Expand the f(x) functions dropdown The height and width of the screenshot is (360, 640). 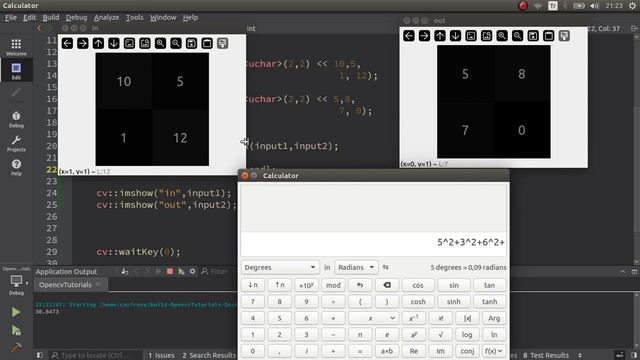pos(493,351)
